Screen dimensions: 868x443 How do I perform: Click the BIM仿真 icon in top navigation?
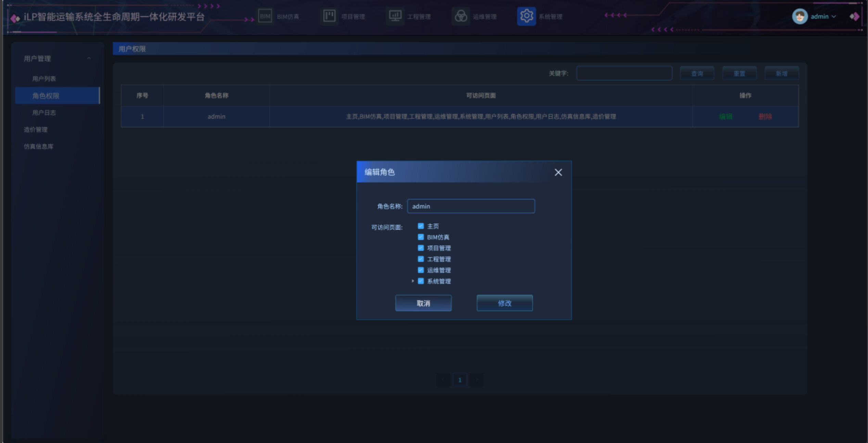point(265,16)
